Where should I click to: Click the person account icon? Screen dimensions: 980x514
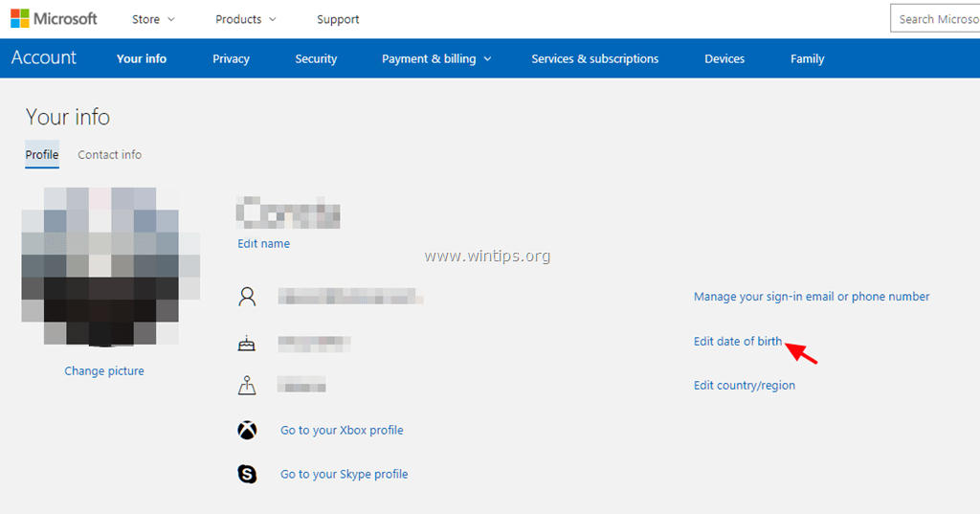pyautogui.click(x=247, y=297)
